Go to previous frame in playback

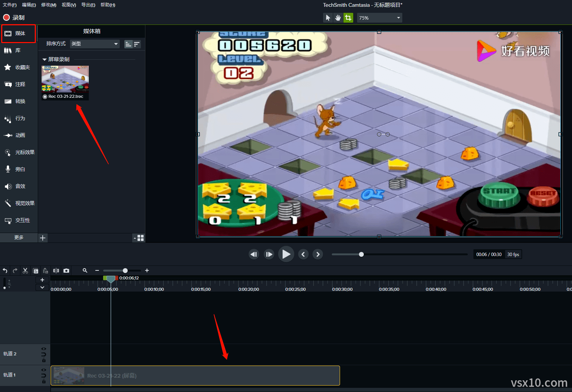point(254,254)
